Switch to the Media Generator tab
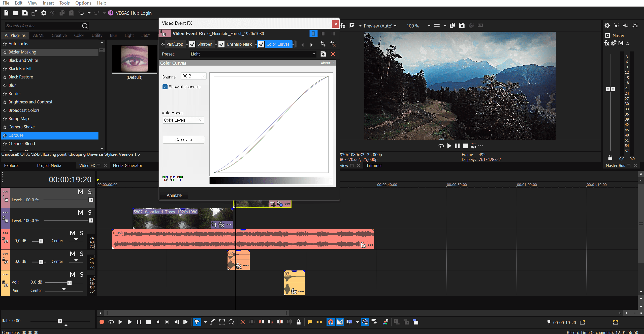This screenshot has height=334, width=644. coord(127,165)
